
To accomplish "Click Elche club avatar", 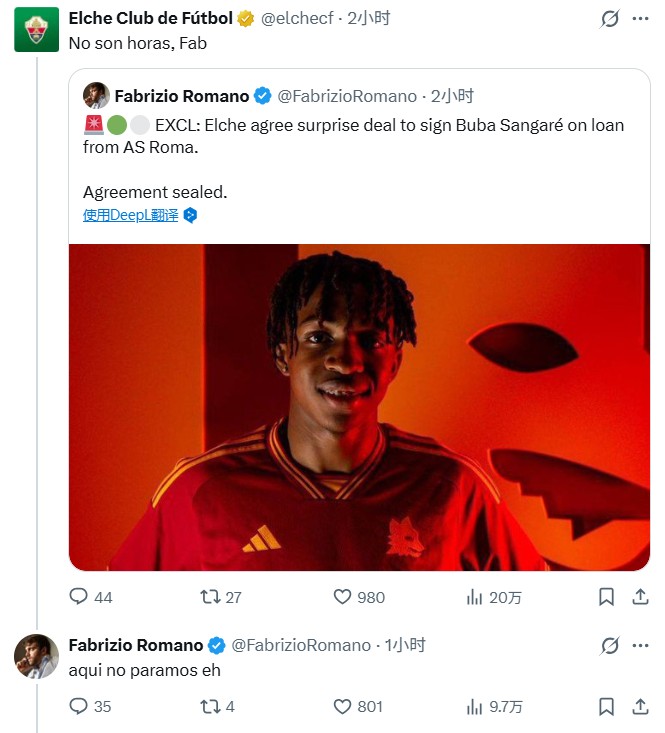I will [x=35, y=31].
